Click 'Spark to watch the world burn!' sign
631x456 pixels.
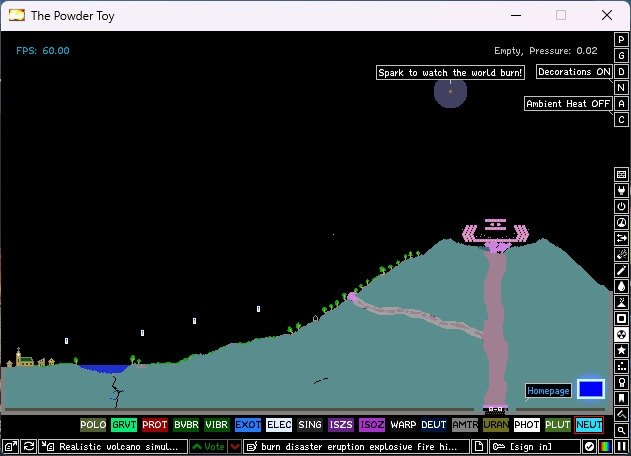click(450, 72)
